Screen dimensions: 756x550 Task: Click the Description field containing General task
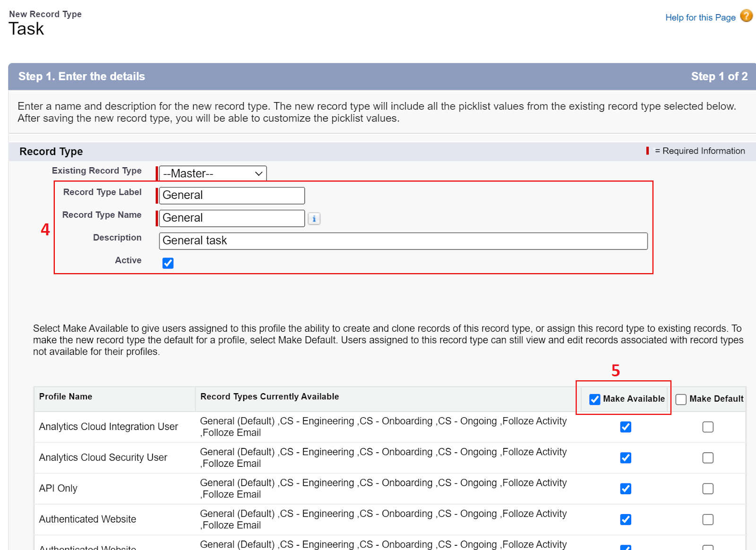click(403, 241)
